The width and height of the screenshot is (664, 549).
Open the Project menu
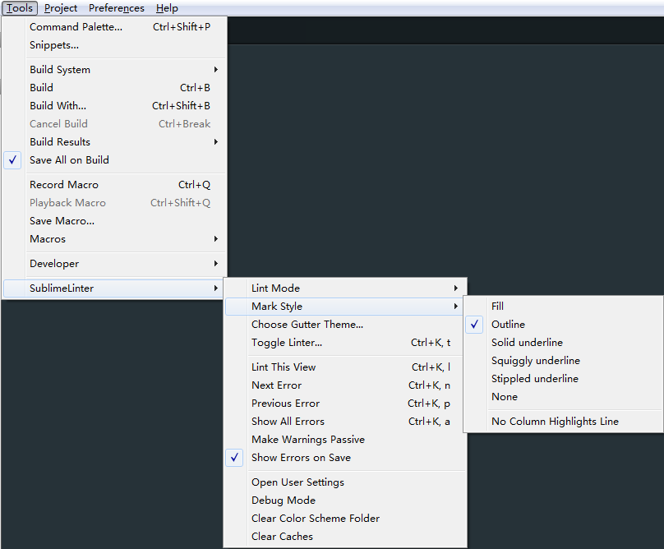tap(61, 8)
